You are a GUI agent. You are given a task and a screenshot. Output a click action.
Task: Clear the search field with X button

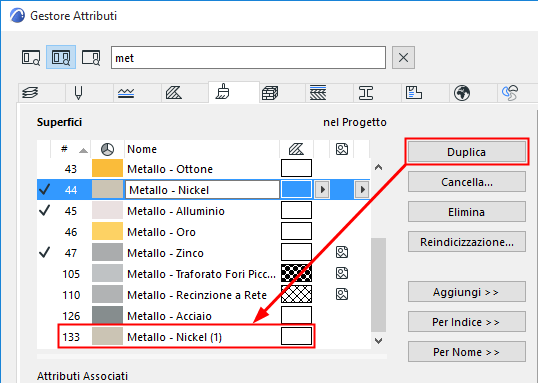coord(403,58)
